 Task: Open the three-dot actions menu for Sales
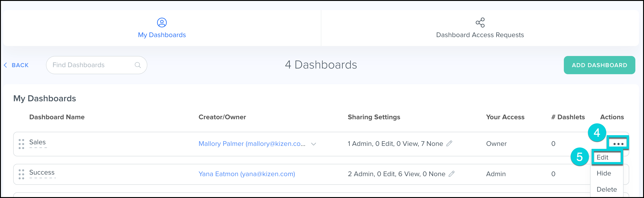pos(618,144)
